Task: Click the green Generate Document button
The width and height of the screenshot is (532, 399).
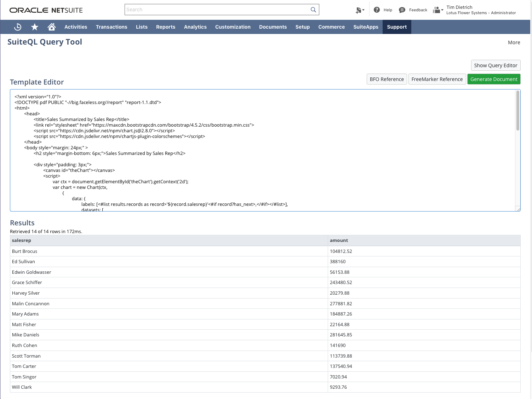Action: tap(494, 79)
